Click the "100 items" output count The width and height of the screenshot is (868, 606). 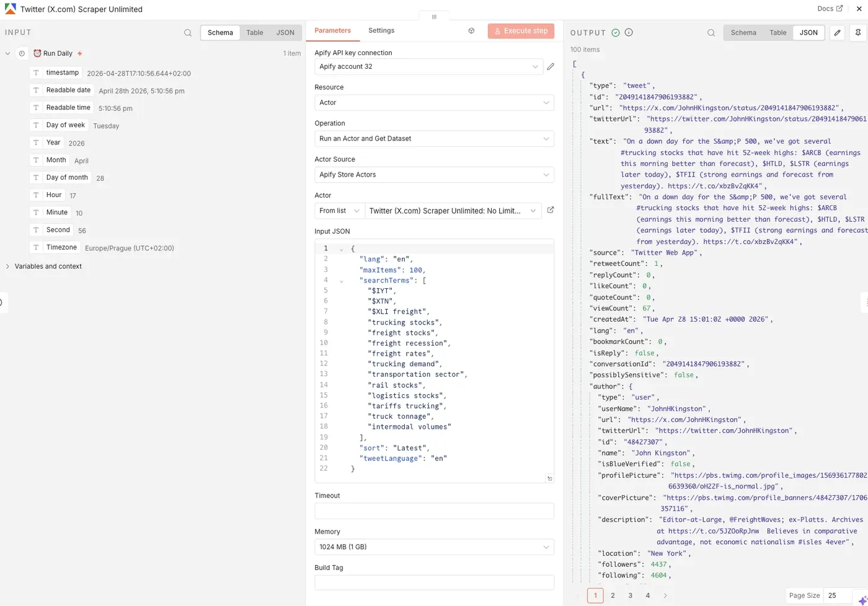tap(585, 50)
